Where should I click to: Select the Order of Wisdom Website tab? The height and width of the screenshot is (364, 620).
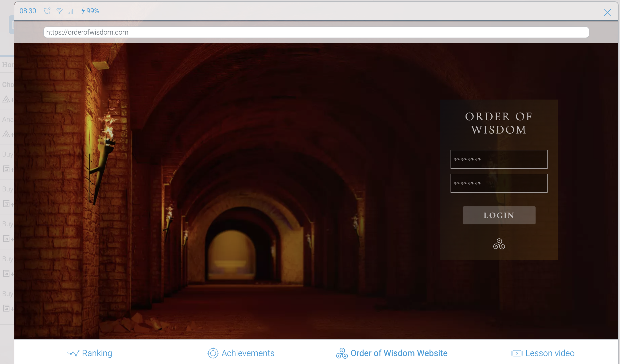tap(399, 353)
